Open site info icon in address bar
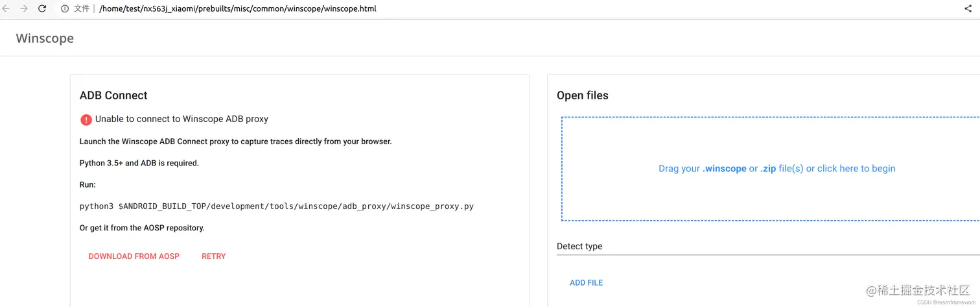This screenshot has height=307, width=980. click(x=65, y=9)
